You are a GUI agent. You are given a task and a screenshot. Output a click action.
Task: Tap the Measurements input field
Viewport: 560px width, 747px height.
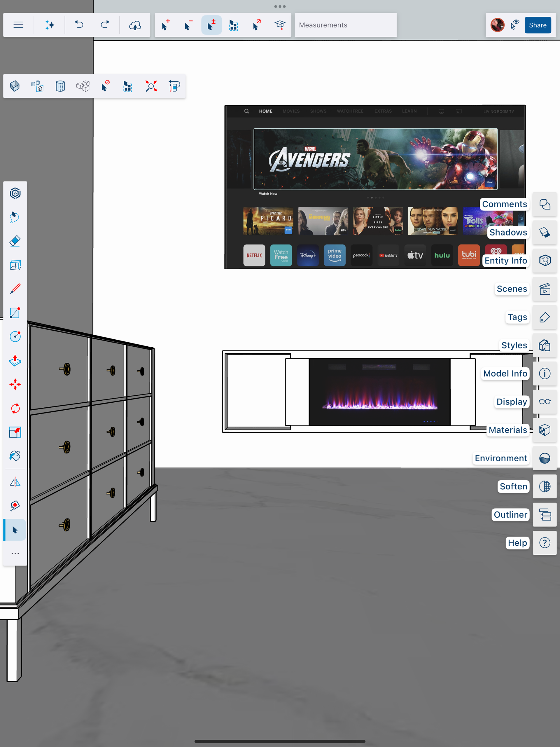point(345,25)
